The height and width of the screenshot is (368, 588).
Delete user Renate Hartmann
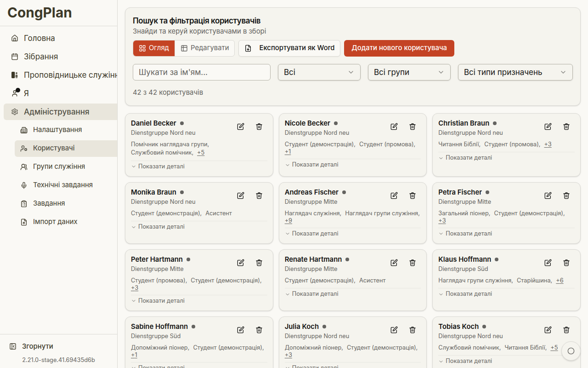(413, 263)
